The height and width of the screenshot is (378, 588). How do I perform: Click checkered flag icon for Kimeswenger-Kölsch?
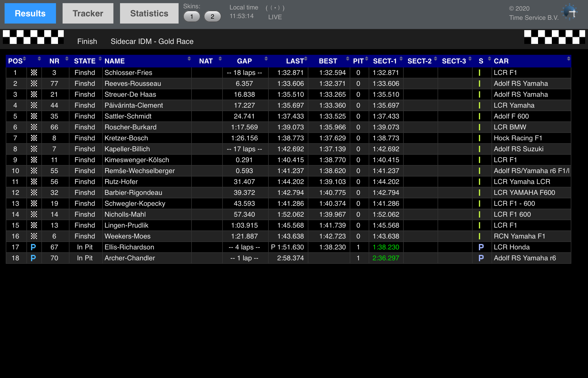(x=34, y=160)
